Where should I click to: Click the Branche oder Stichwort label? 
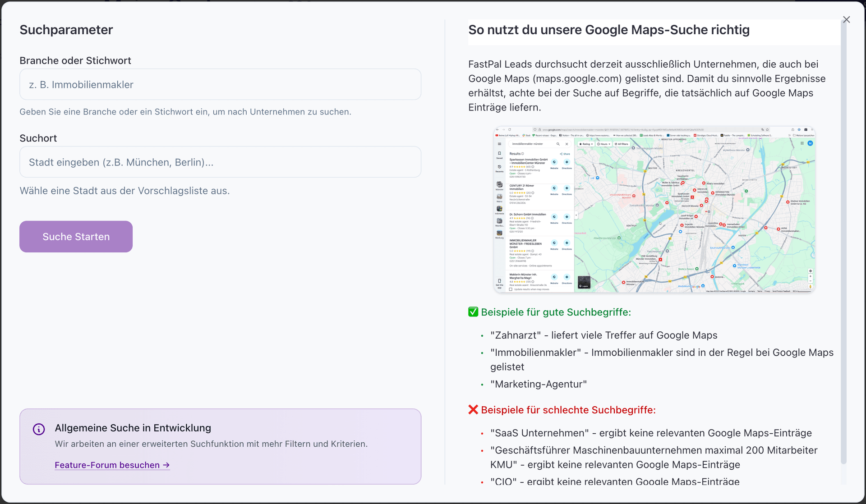[75, 60]
